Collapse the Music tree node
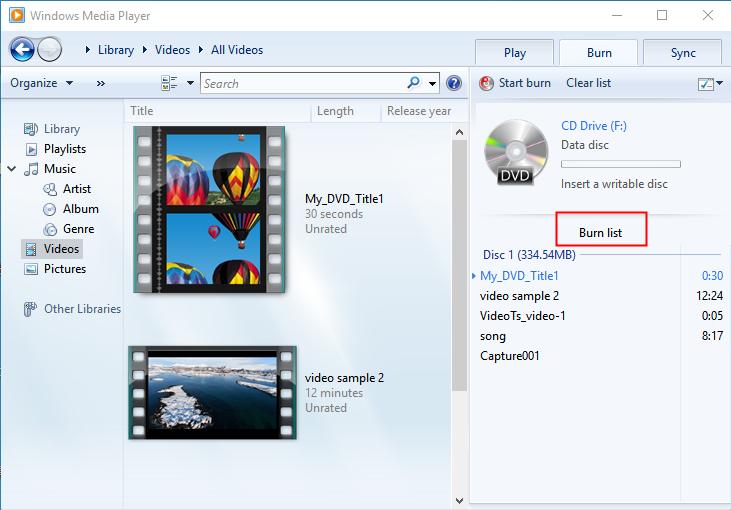Image resolution: width=731 pixels, height=510 pixels. click(x=12, y=169)
